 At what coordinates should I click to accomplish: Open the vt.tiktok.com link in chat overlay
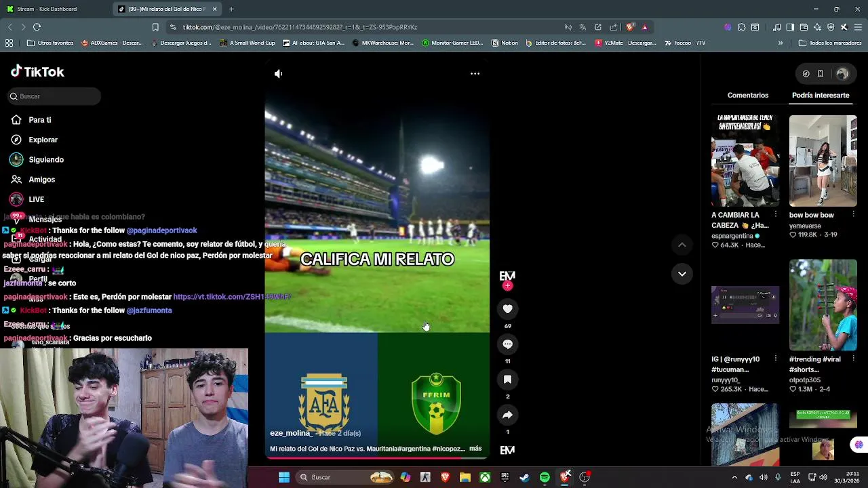click(232, 297)
